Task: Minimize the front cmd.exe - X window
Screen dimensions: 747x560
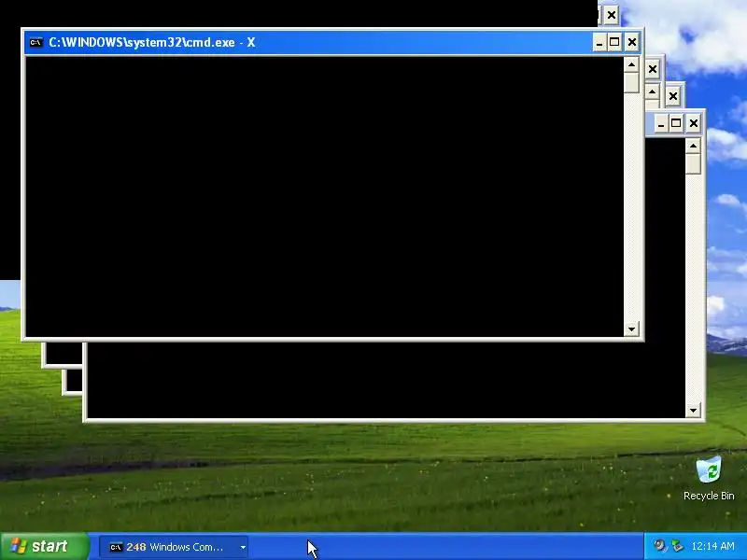Action: coord(599,42)
